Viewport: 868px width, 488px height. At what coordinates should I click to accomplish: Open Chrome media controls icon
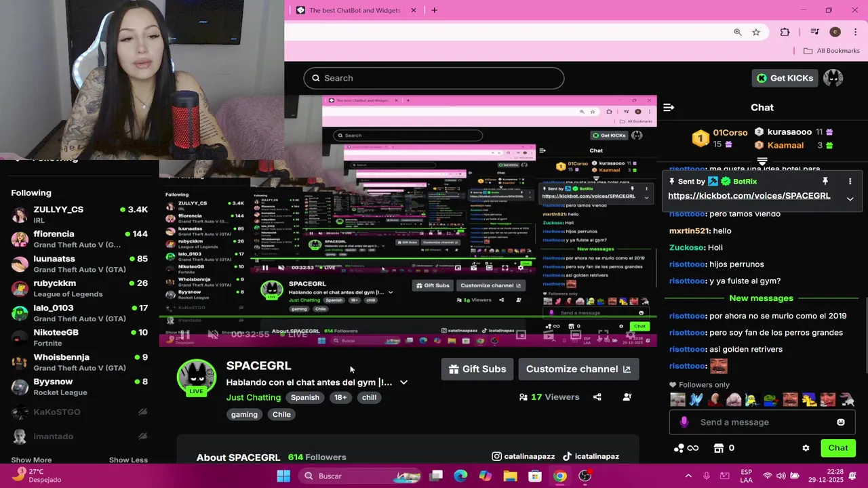(x=814, y=32)
